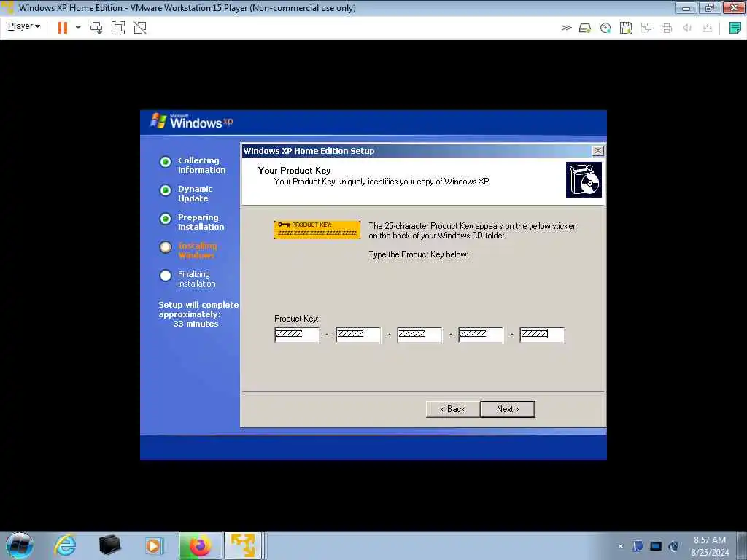Enter full screen mode
This screenshot has width=747, height=560.
pyautogui.click(x=118, y=28)
